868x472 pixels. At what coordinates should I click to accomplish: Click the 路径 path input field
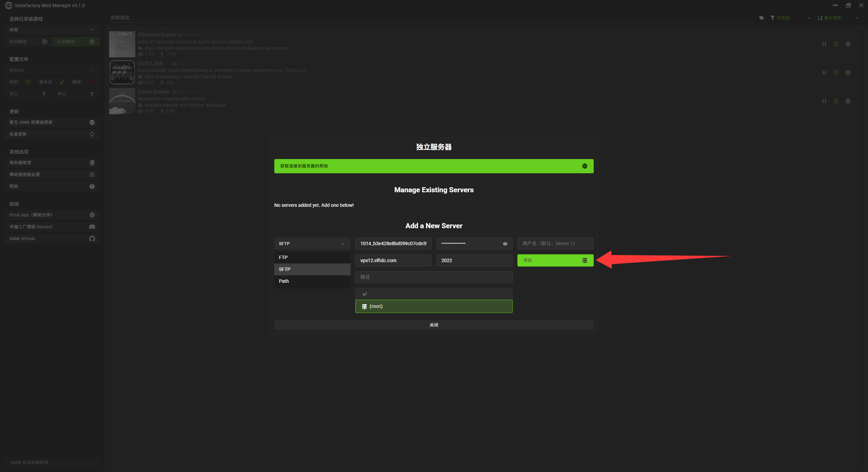tap(434, 277)
